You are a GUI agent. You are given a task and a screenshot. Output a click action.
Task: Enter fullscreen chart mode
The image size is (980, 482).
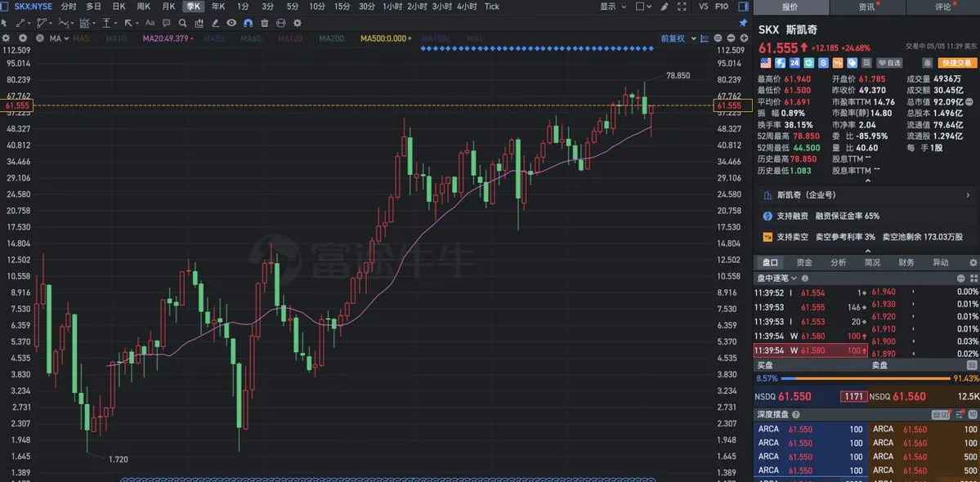point(681,7)
